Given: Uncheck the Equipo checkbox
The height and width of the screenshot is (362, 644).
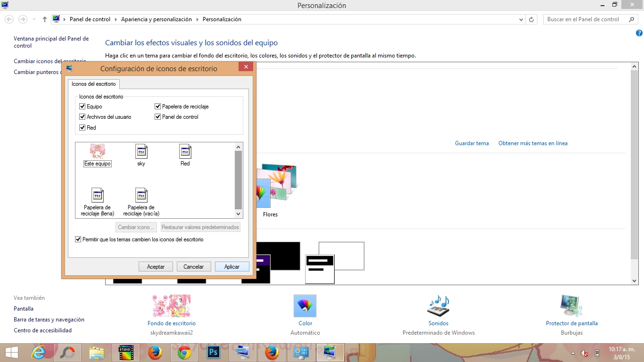Looking at the screenshot, I should pos(83,107).
